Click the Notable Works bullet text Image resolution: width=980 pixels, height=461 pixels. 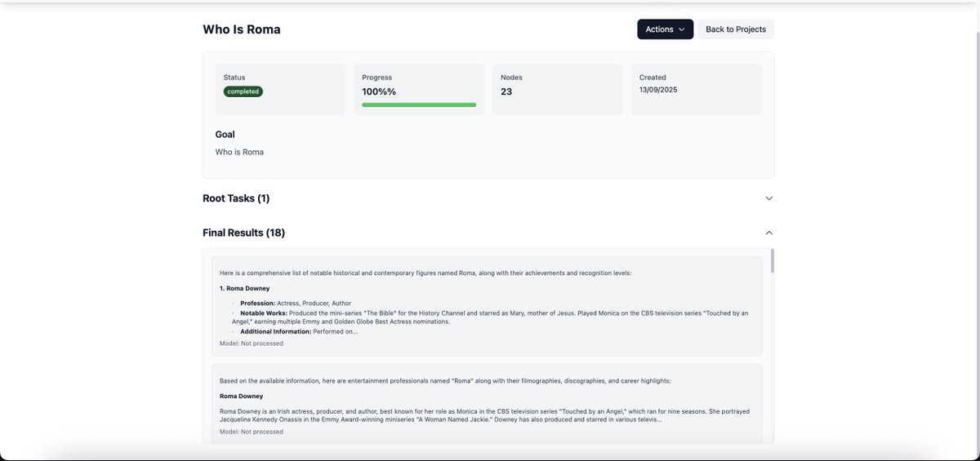tap(490, 317)
